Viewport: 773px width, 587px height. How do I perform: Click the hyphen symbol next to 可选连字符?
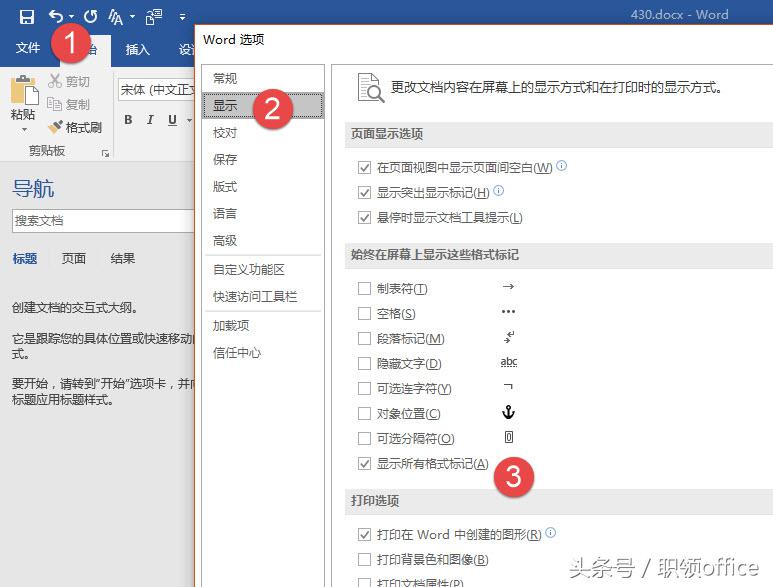tap(508, 387)
